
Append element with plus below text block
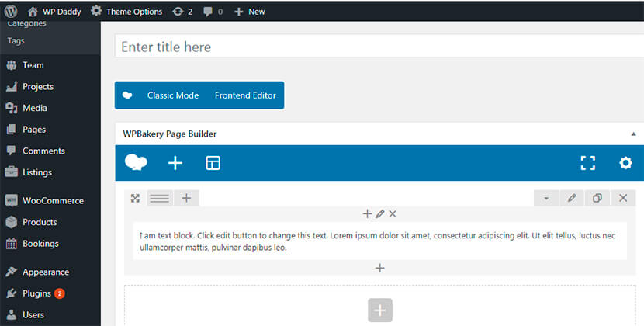click(x=380, y=268)
